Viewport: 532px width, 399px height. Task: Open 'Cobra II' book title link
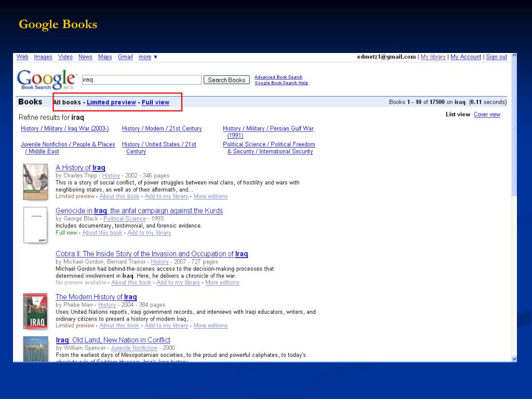click(x=152, y=254)
